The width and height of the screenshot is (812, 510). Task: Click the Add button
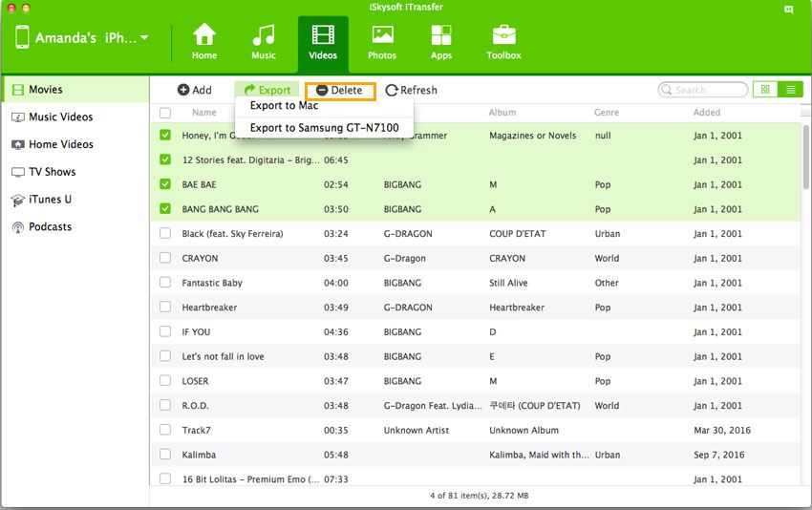tap(194, 90)
